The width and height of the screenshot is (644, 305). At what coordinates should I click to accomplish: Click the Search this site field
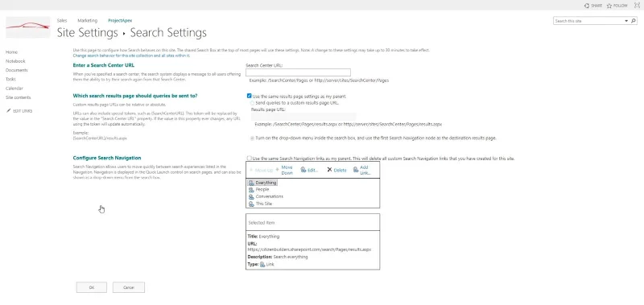pyautogui.click(x=588, y=21)
